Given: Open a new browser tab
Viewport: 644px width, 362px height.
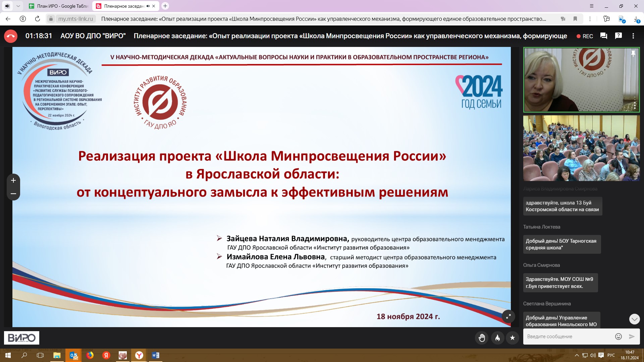Looking at the screenshot, I should click(x=165, y=6).
